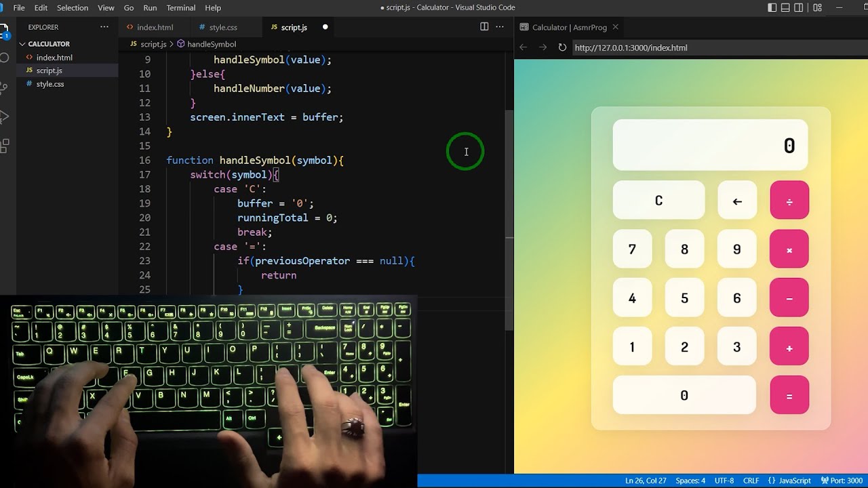Click calculator digit 4
The image size is (868, 488).
click(632, 298)
